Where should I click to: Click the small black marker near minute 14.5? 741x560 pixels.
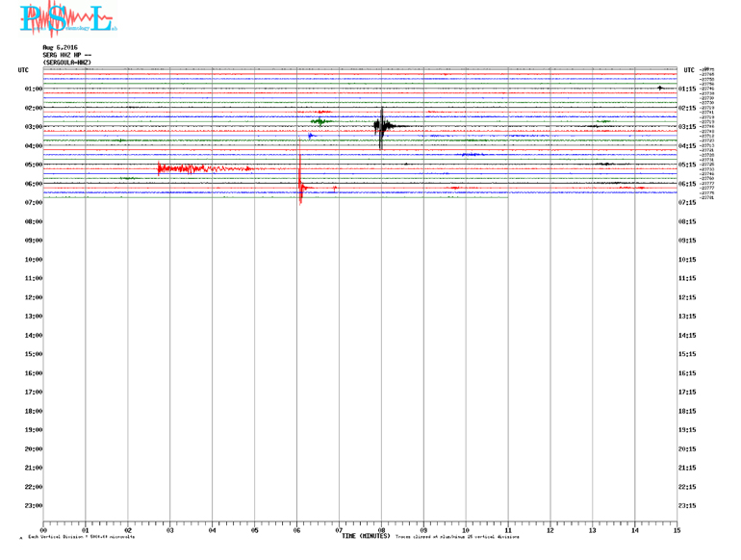point(660,88)
